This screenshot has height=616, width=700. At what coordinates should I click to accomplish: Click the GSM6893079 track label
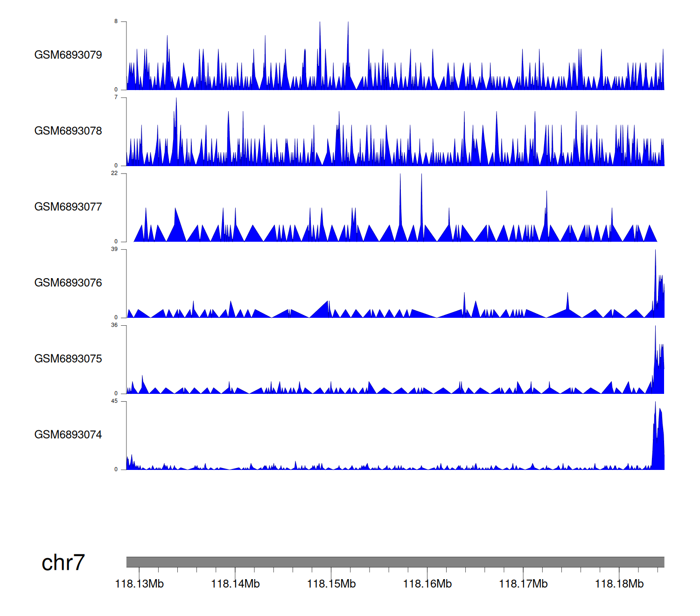68,55
